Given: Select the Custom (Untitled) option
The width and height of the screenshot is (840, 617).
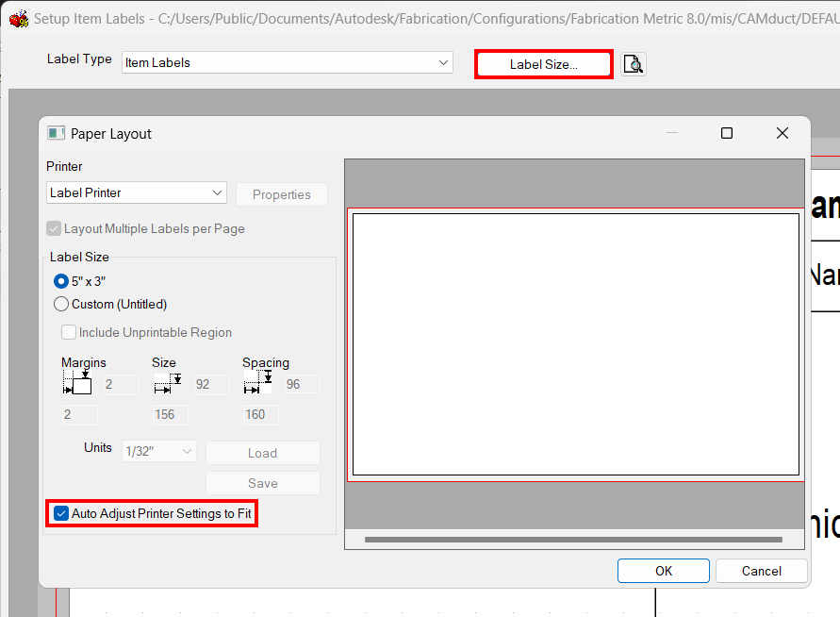Looking at the screenshot, I should point(60,304).
